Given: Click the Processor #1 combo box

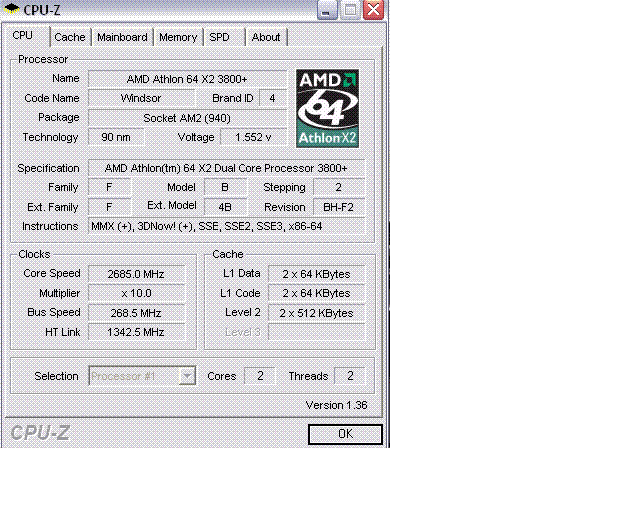Looking at the screenshot, I should point(142,376).
